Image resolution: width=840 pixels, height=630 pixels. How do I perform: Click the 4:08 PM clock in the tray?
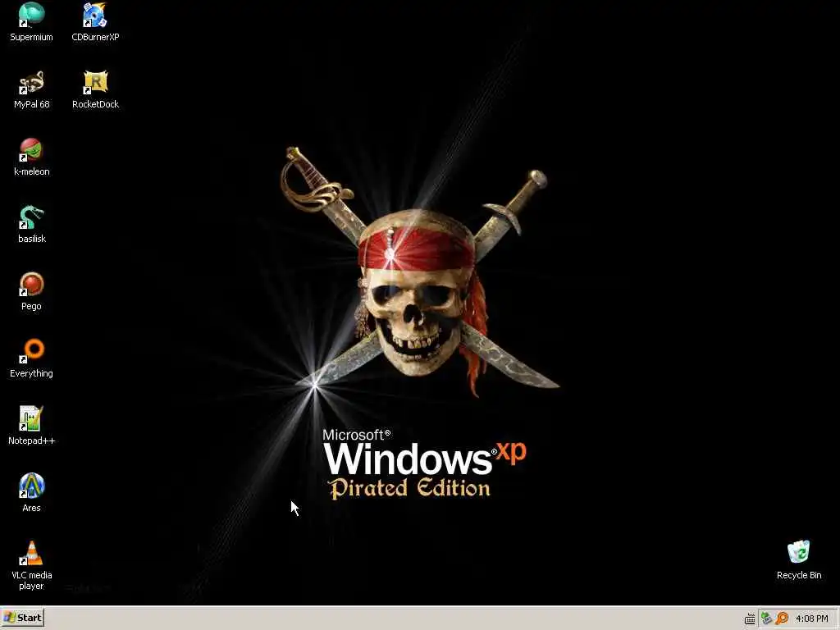(812, 619)
